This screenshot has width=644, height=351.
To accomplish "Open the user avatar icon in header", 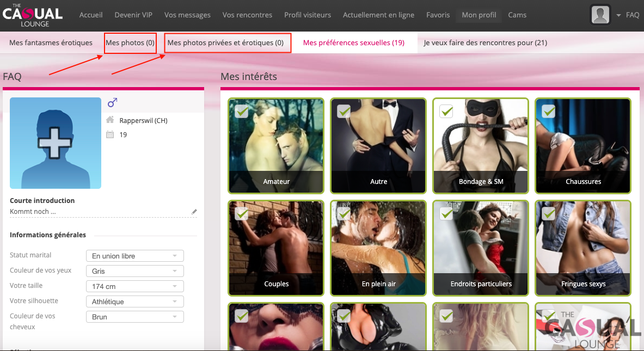I will tap(600, 15).
